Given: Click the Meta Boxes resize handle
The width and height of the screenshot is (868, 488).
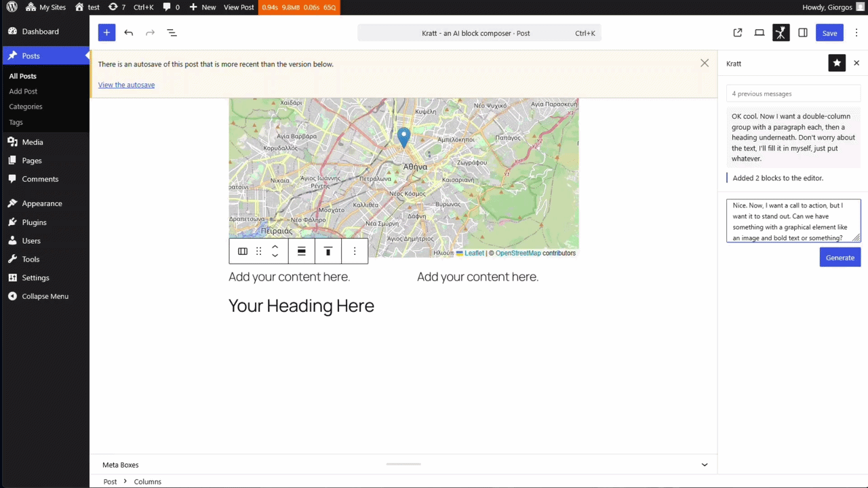Looking at the screenshot, I should click(x=403, y=464).
